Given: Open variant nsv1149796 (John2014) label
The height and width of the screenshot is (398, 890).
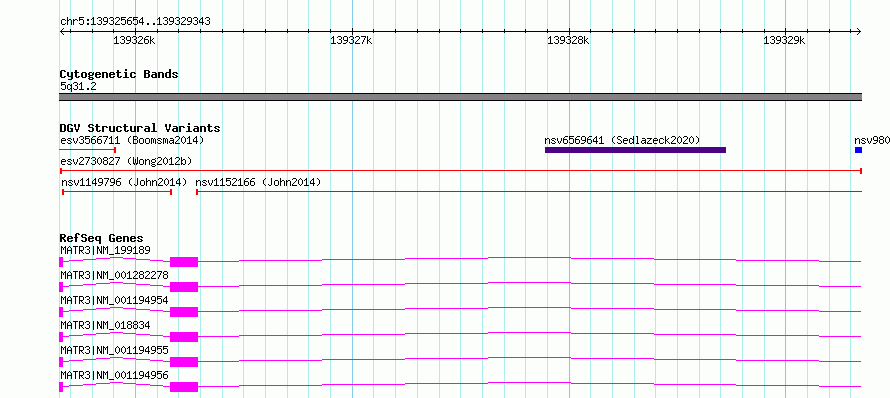Looking at the screenshot, I should 124,182.
